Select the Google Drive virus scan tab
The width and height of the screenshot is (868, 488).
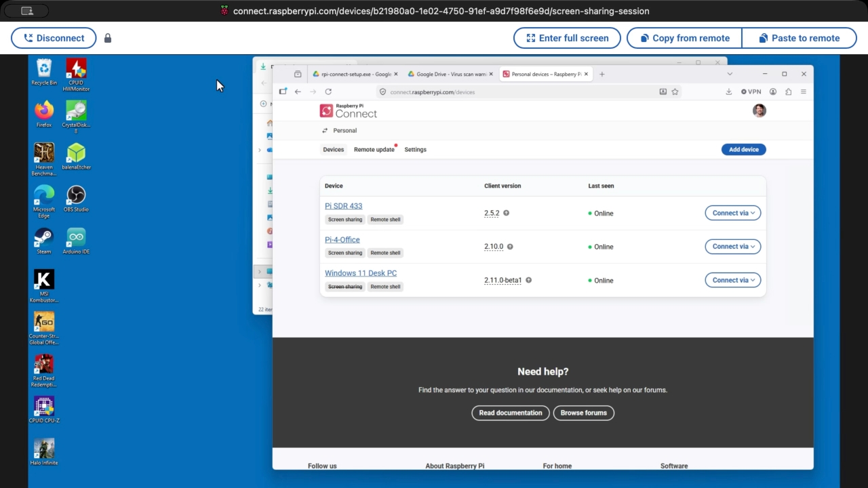point(450,74)
